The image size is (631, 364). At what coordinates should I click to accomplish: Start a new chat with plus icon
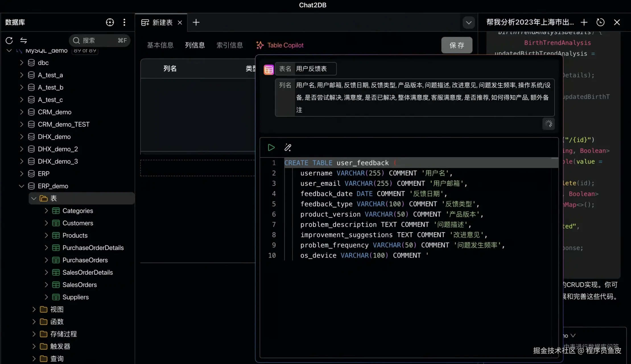(x=584, y=22)
